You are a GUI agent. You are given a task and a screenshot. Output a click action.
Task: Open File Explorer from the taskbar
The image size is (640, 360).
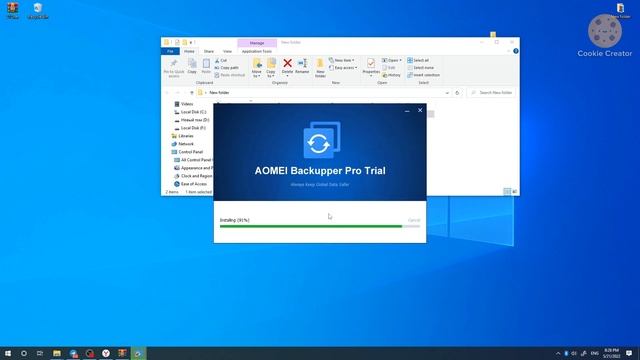tap(57, 353)
